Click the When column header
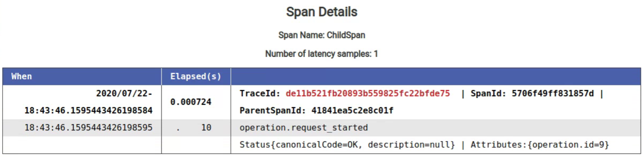 (82, 76)
